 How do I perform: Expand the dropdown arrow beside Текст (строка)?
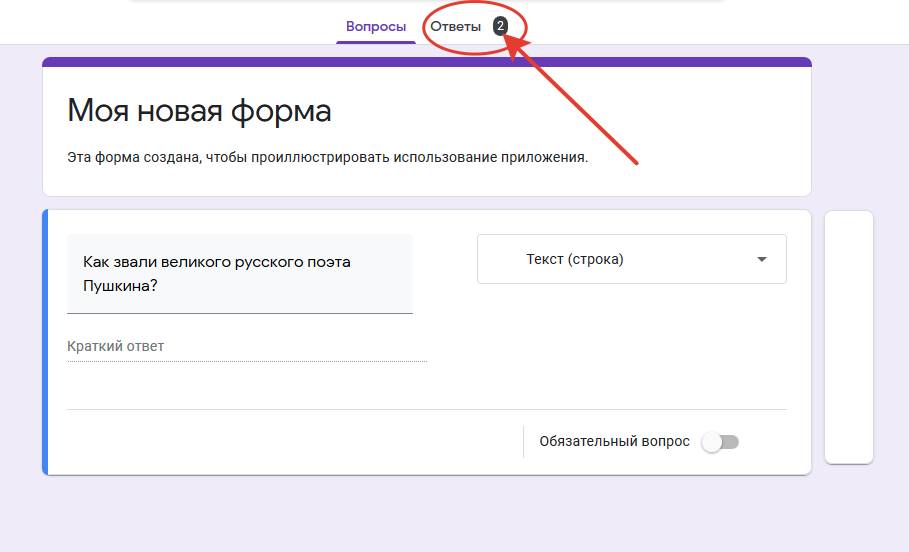point(762,260)
